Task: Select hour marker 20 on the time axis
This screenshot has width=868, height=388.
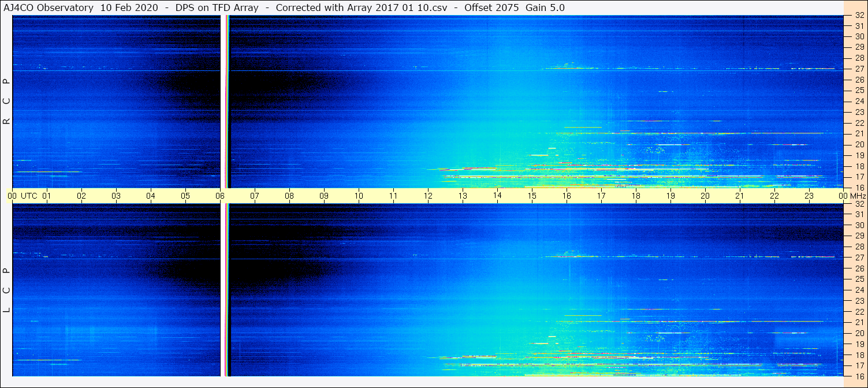Action: pos(705,196)
